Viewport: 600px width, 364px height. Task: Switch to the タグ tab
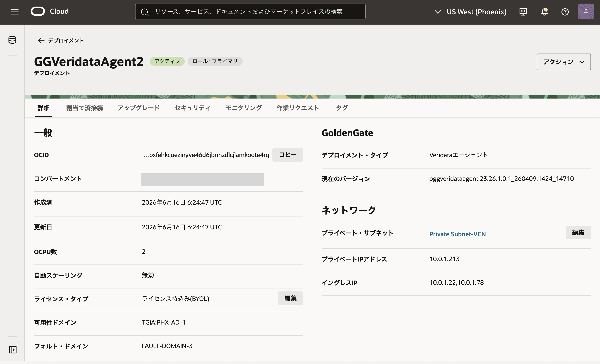[x=342, y=108]
